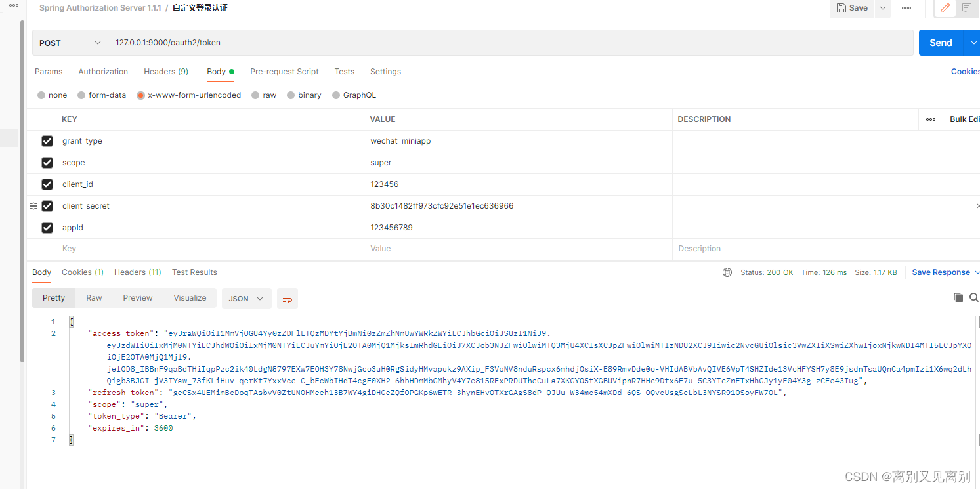Select the GraphQL radio button
This screenshot has width=980, height=489.
click(x=336, y=95)
